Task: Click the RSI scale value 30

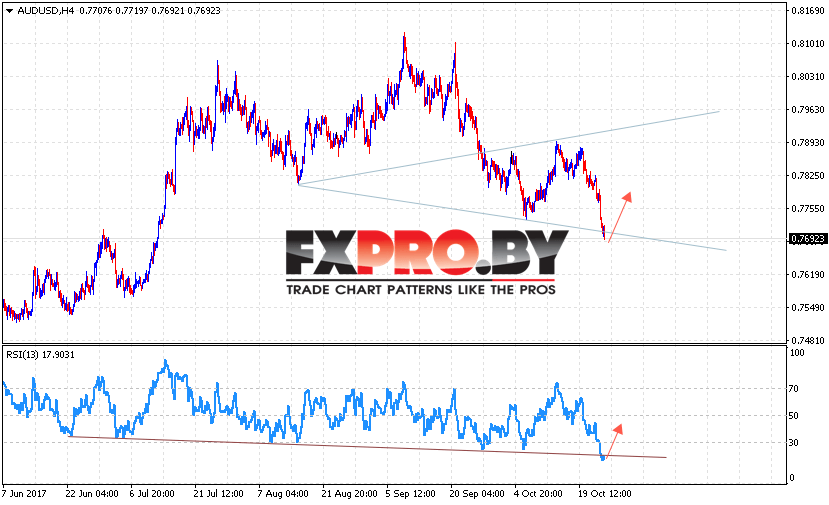Action: [x=794, y=443]
